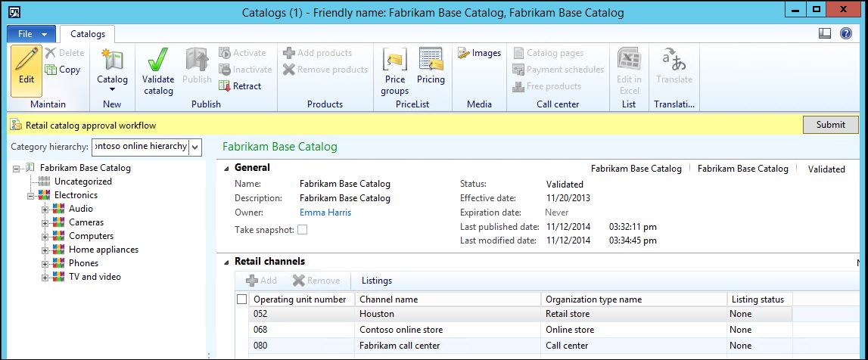Open the Emma Harris owner link
The height and width of the screenshot is (360, 868).
tap(325, 213)
